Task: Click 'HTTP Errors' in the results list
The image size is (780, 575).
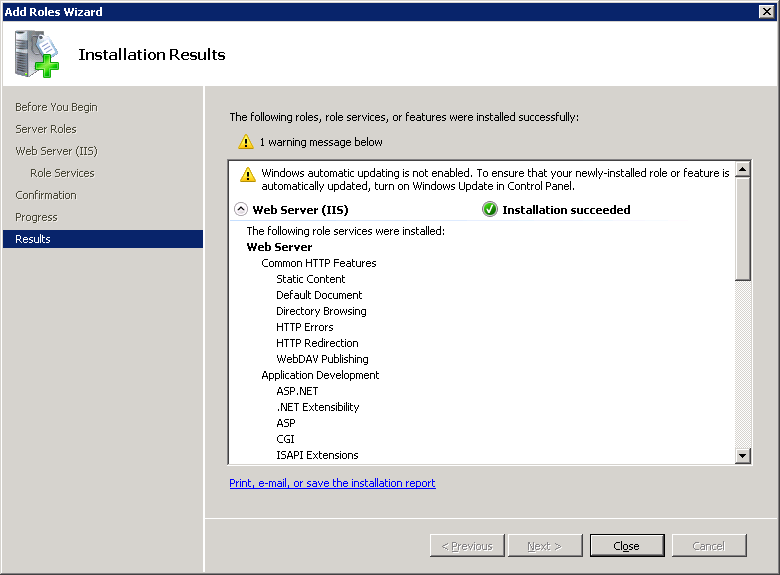Action: 304,327
